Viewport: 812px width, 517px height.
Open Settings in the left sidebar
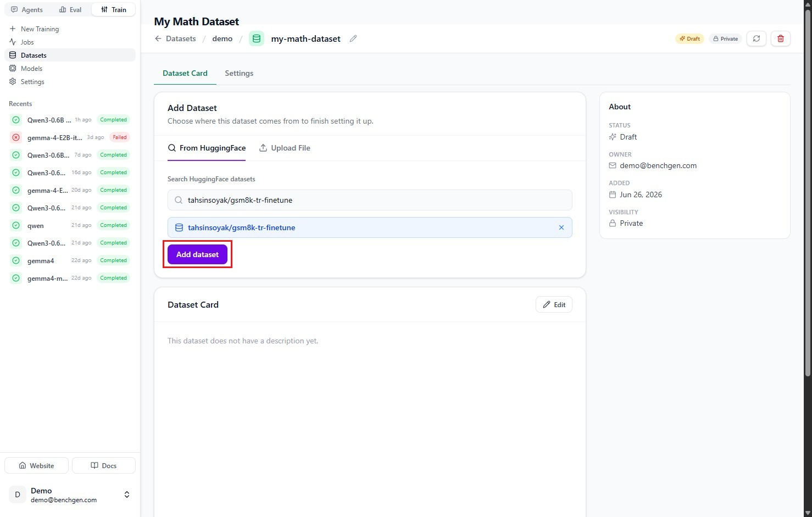click(70, 81)
